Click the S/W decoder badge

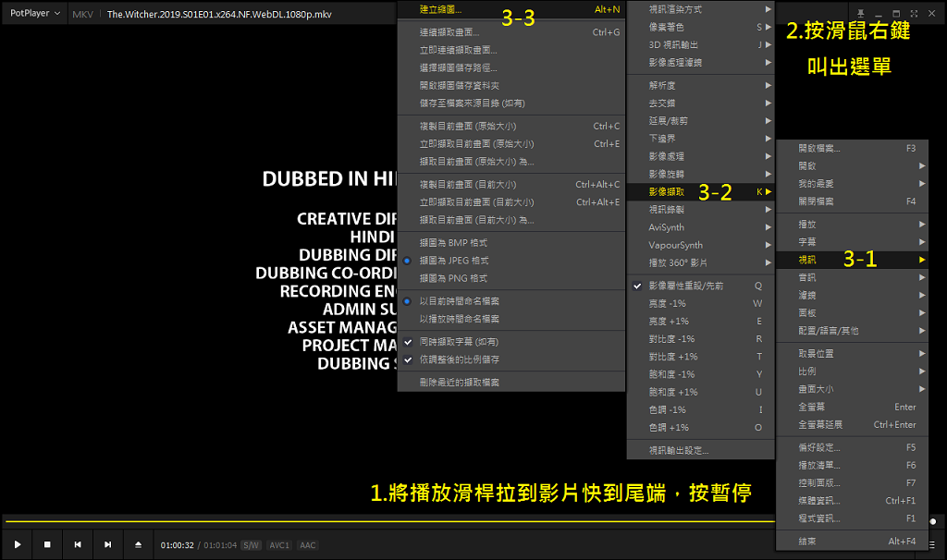click(251, 545)
